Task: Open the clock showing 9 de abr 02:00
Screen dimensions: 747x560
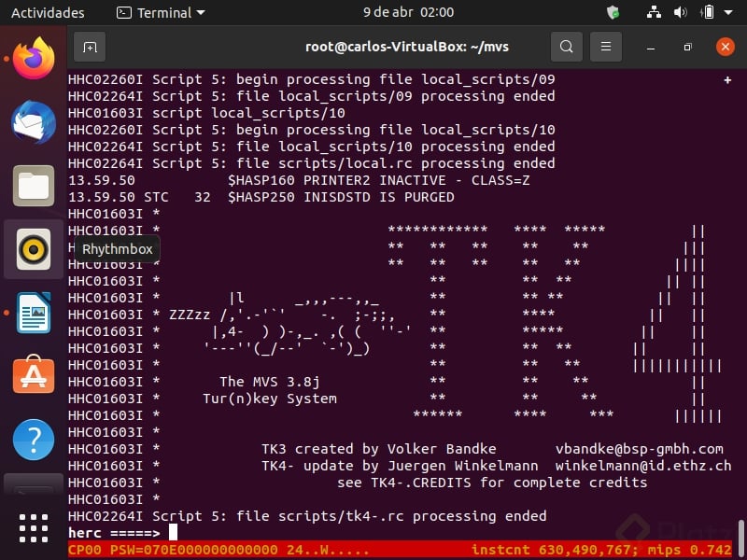Action: tap(408, 12)
